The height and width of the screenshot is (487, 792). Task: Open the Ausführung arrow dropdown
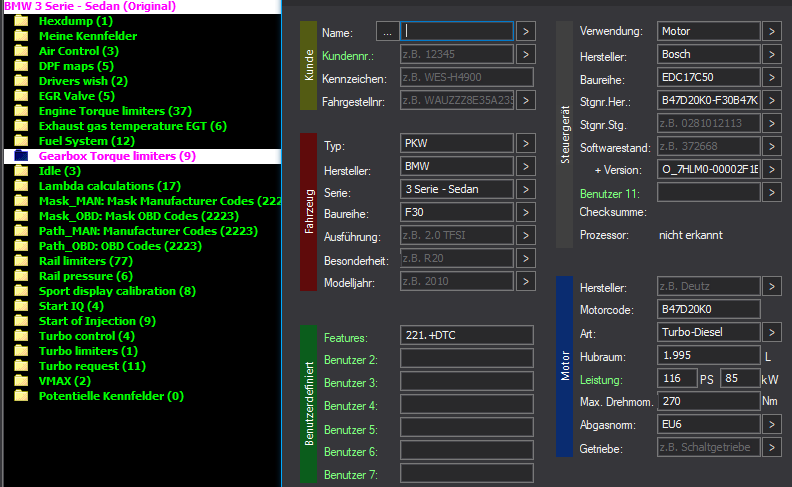(526, 235)
